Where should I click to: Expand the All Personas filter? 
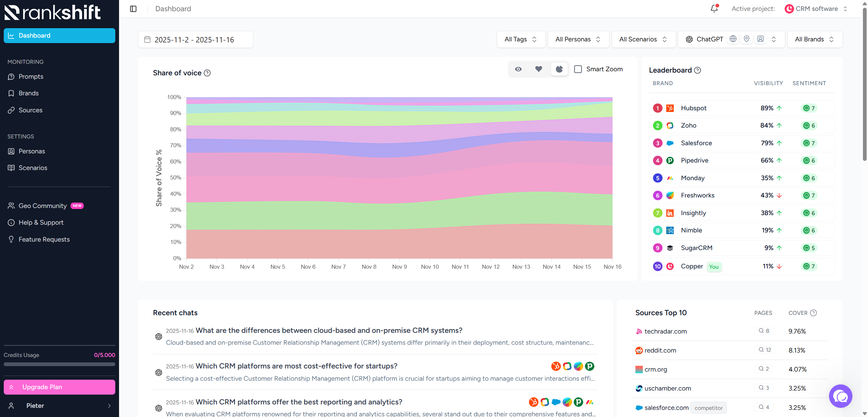[x=578, y=39]
